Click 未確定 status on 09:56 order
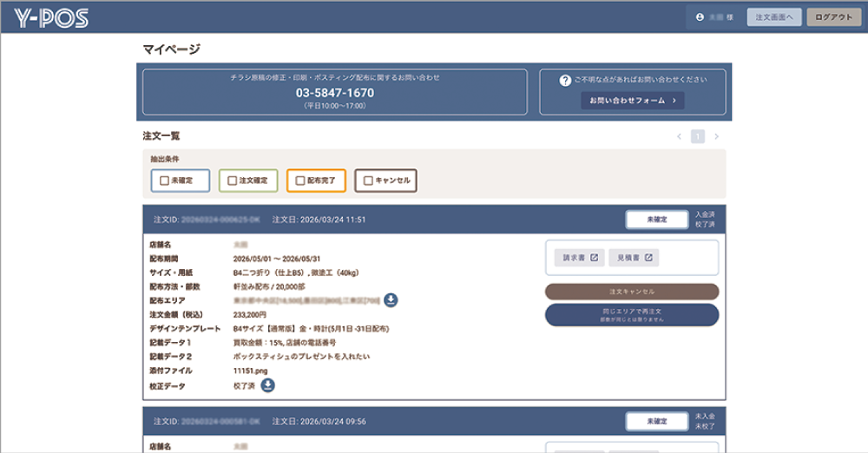The image size is (868, 453). (656, 422)
